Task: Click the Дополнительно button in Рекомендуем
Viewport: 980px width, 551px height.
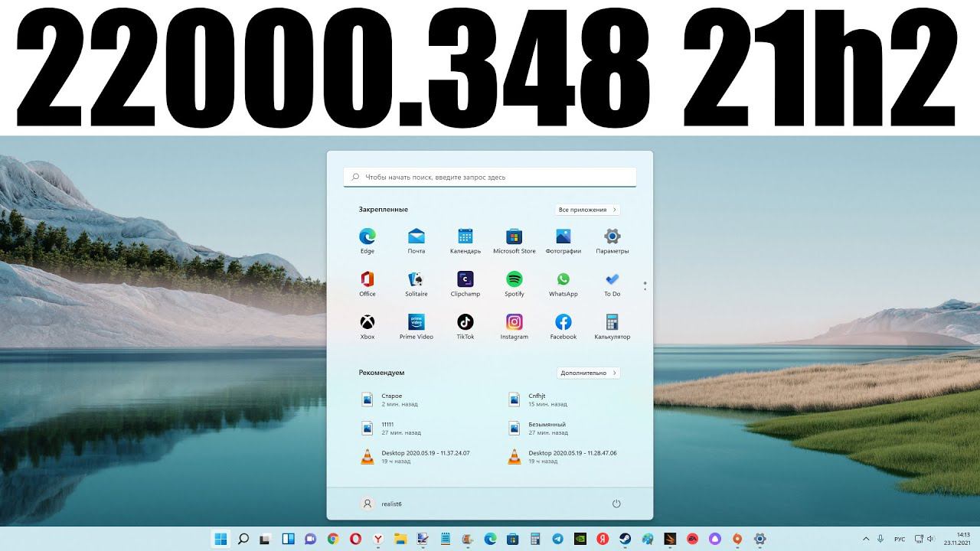Action: point(588,373)
